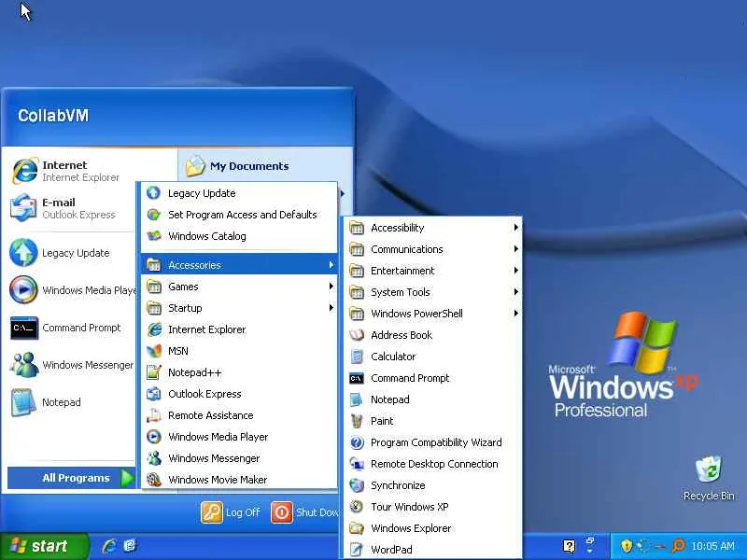The height and width of the screenshot is (560, 747).
Task: Open Windows Catalog
Action: pyautogui.click(x=239, y=236)
